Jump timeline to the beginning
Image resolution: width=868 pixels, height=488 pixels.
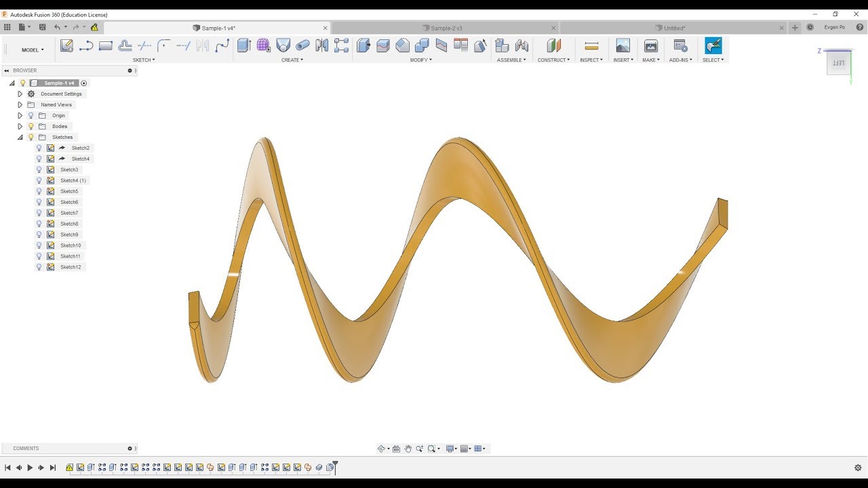coord(7,468)
